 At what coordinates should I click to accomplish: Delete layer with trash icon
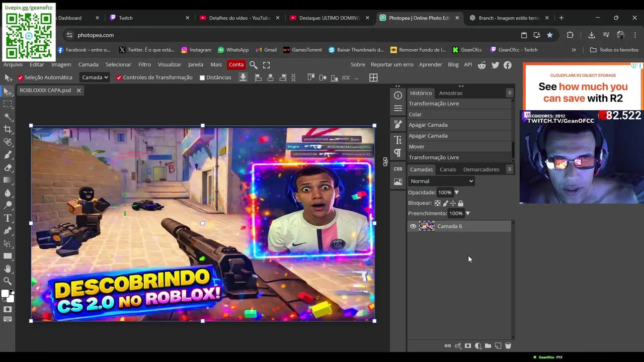click(x=508, y=346)
